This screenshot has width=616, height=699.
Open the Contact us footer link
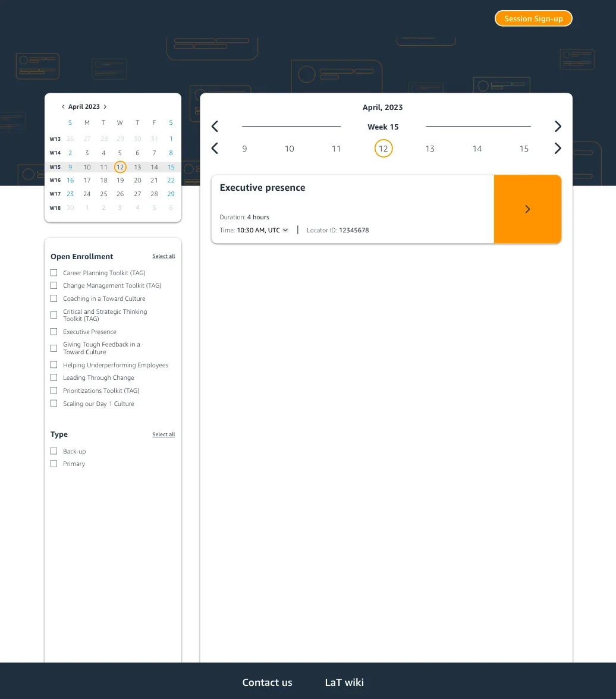tap(267, 682)
